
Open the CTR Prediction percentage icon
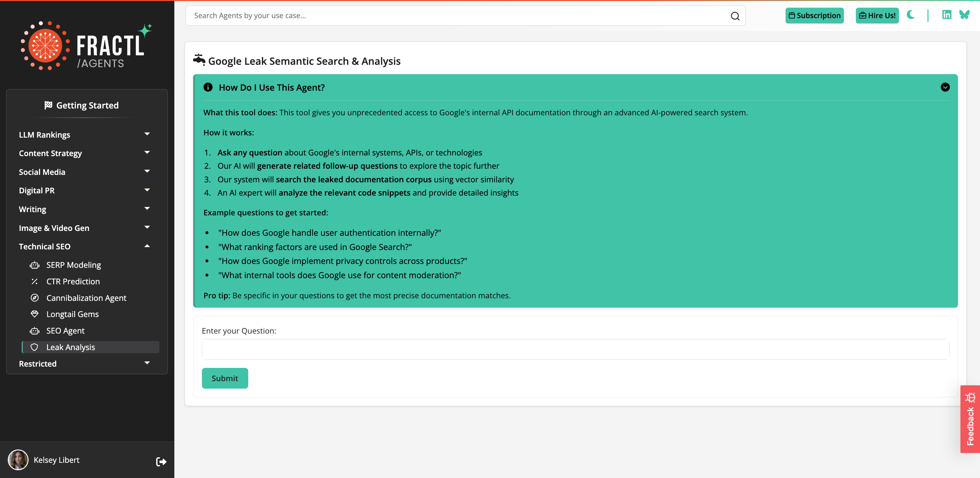coord(35,281)
